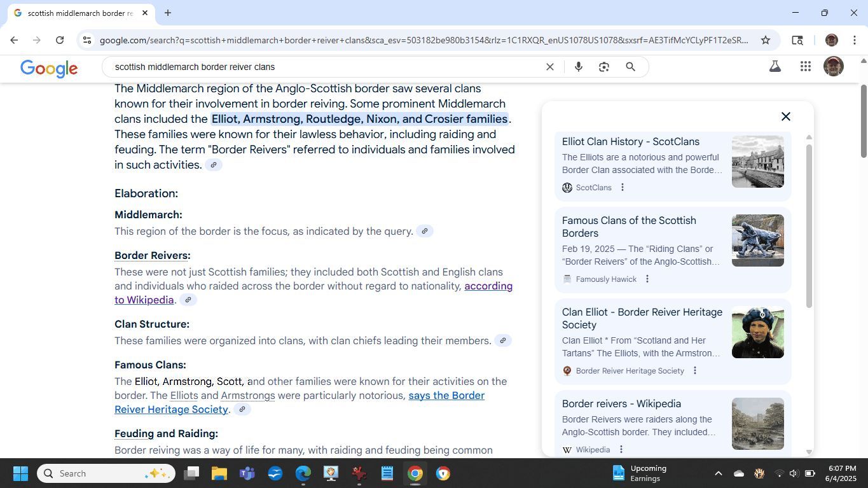View Clan Elliot portrait thumbnail

coord(757,332)
